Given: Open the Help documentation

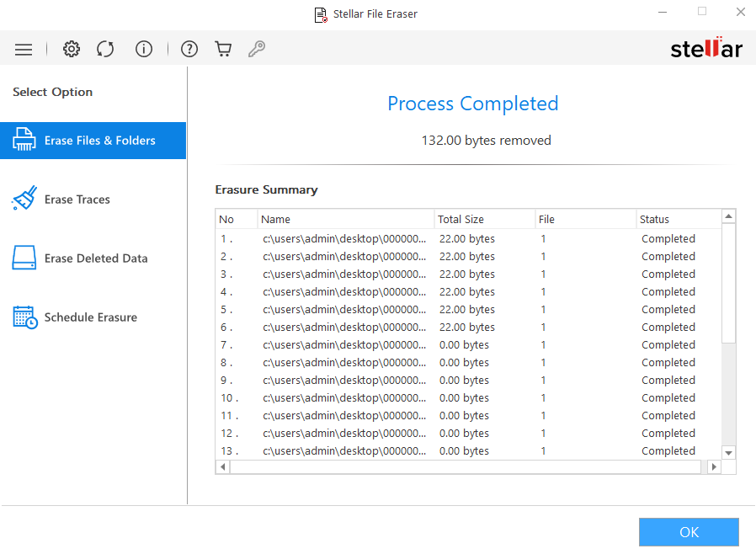Looking at the screenshot, I should click(189, 49).
